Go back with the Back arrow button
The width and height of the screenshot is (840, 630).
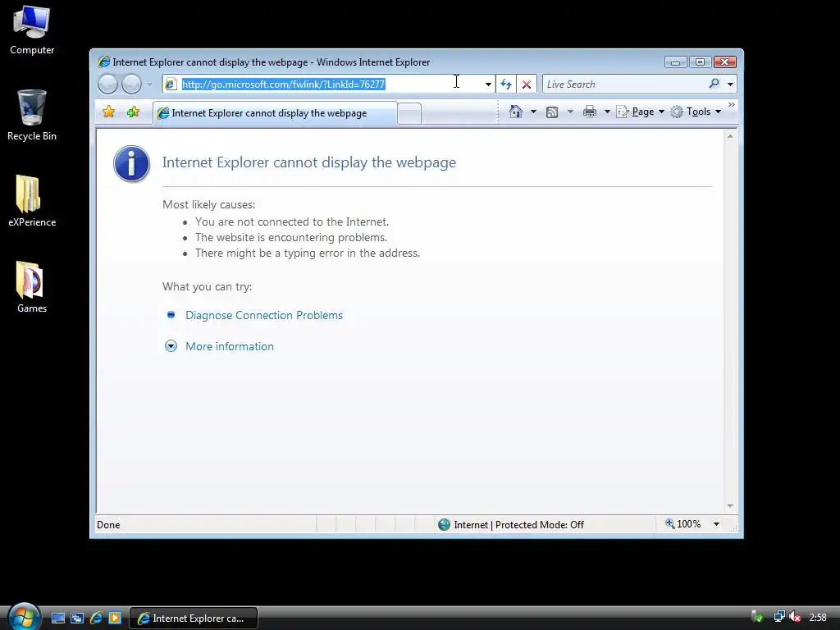[107, 84]
